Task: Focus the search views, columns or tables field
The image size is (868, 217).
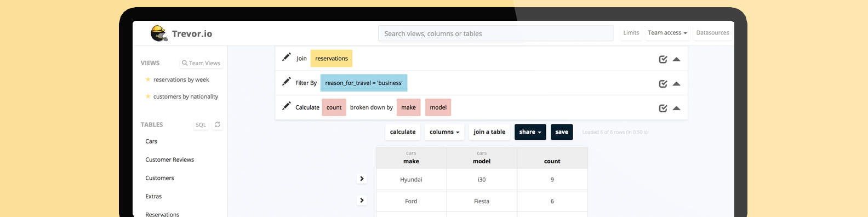Action: coord(496,33)
